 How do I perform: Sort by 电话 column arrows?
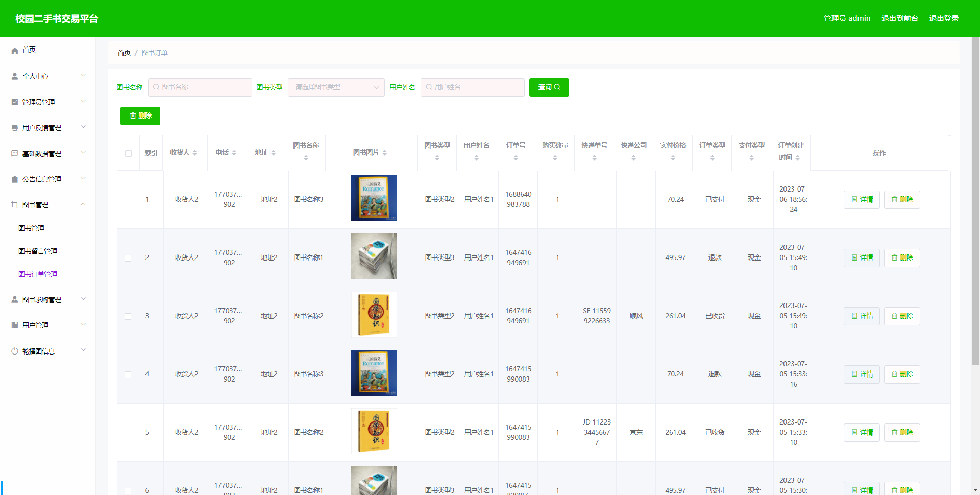(x=234, y=153)
